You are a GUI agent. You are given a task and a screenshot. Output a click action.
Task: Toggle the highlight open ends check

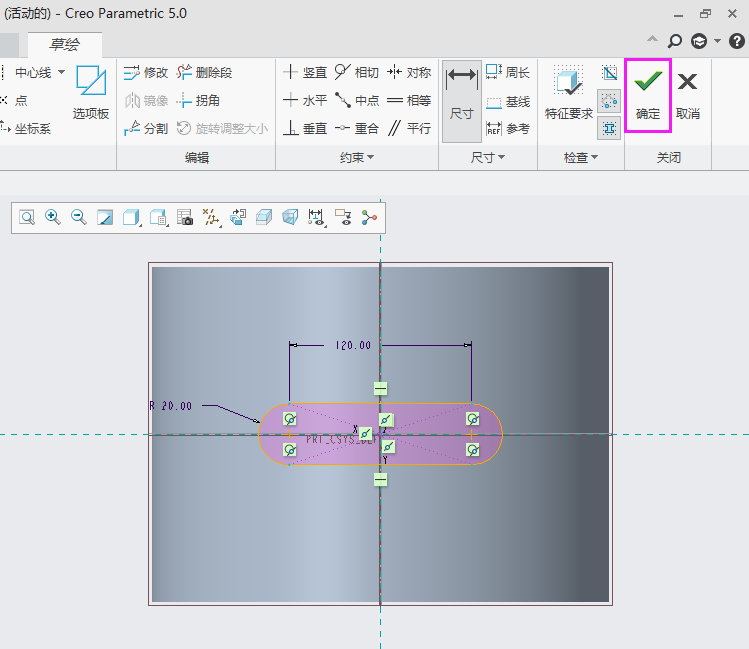click(610, 100)
